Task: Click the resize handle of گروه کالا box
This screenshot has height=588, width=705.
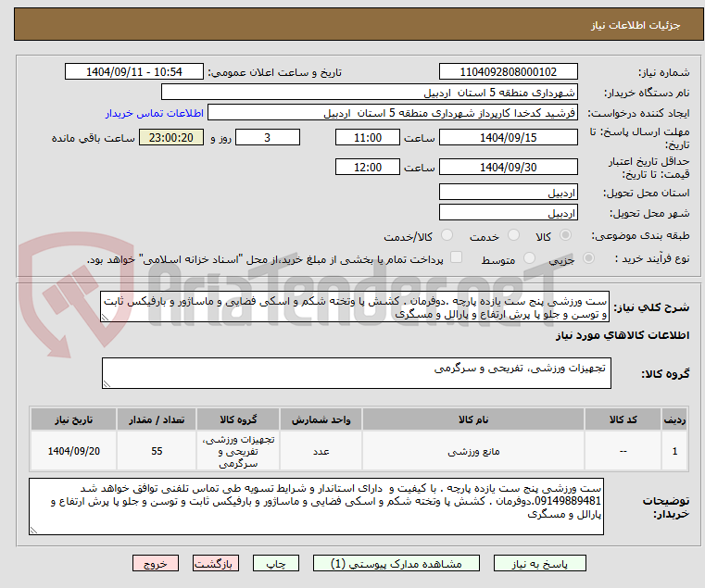Action: pyautogui.click(x=107, y=384)
